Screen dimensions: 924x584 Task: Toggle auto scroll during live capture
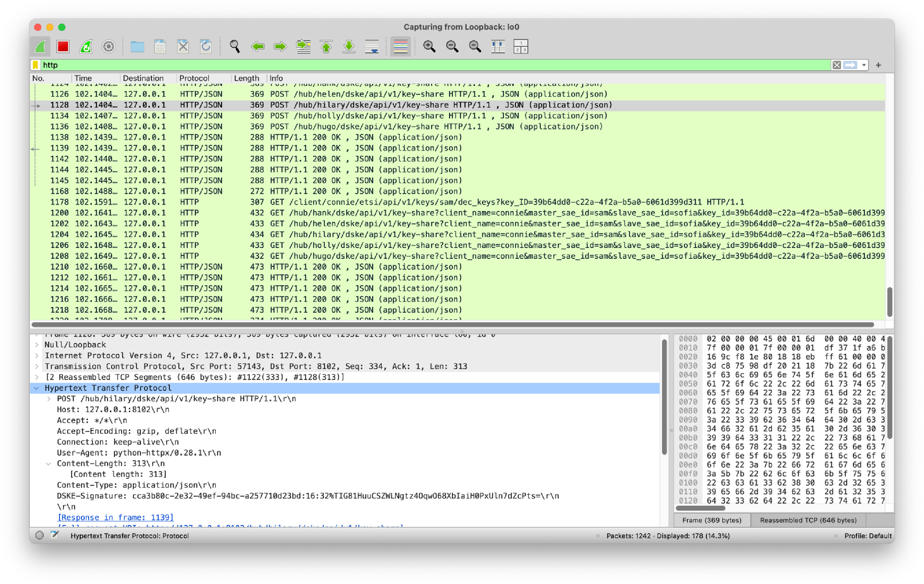(371, 46)
